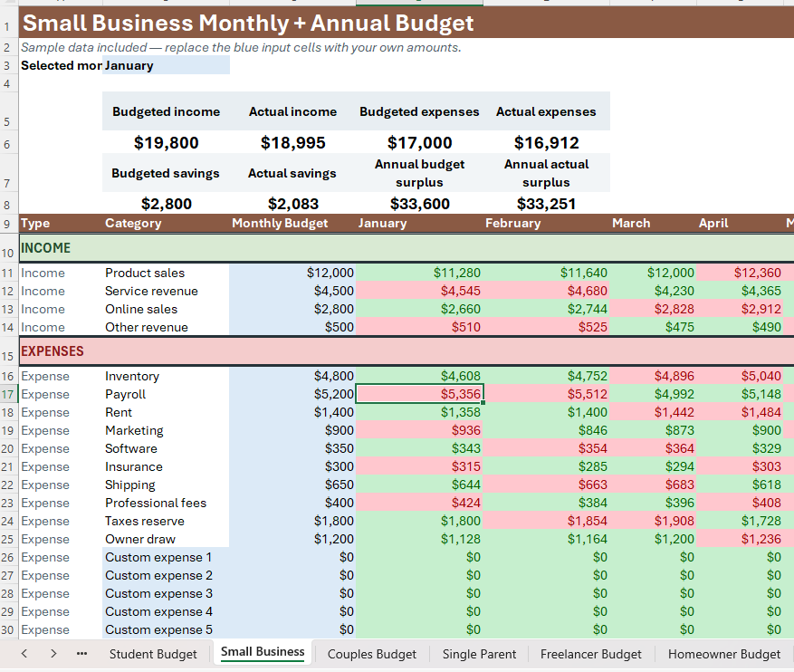The image size is (794, 672).
Task: Select the sample data instruction note cell
Action: coord(241,48)
